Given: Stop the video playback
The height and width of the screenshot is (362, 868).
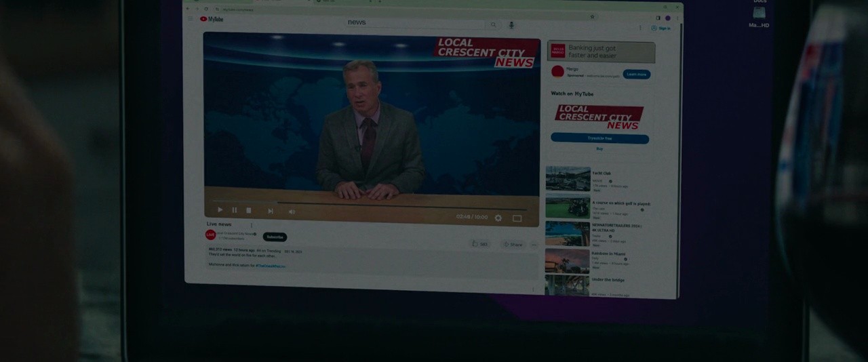Looking at the screenshot, I should (x=249, y=211).
